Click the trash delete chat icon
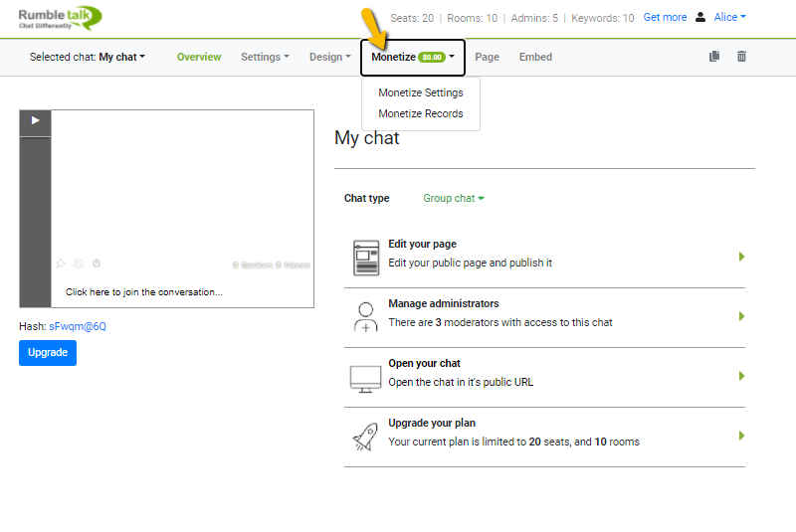This screenshot has height=532, width=796. 741,57
